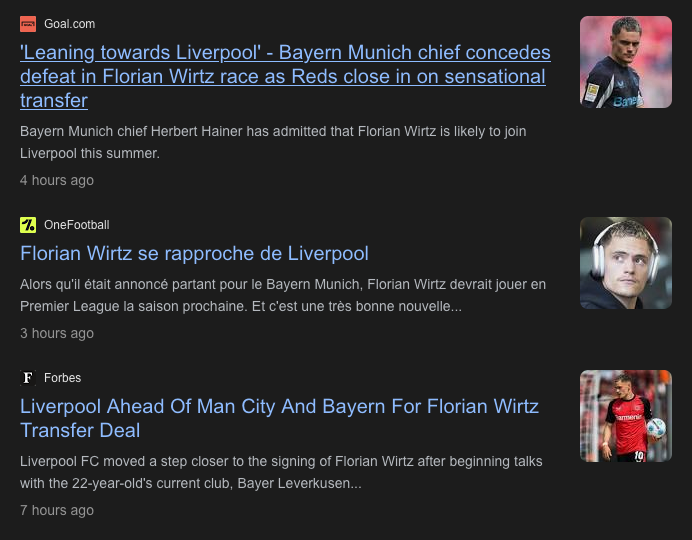Viewport: 692px width, 540px height.
Task: Open thumbnail of player wearing headphones
Action: click(x=626, y=263)
